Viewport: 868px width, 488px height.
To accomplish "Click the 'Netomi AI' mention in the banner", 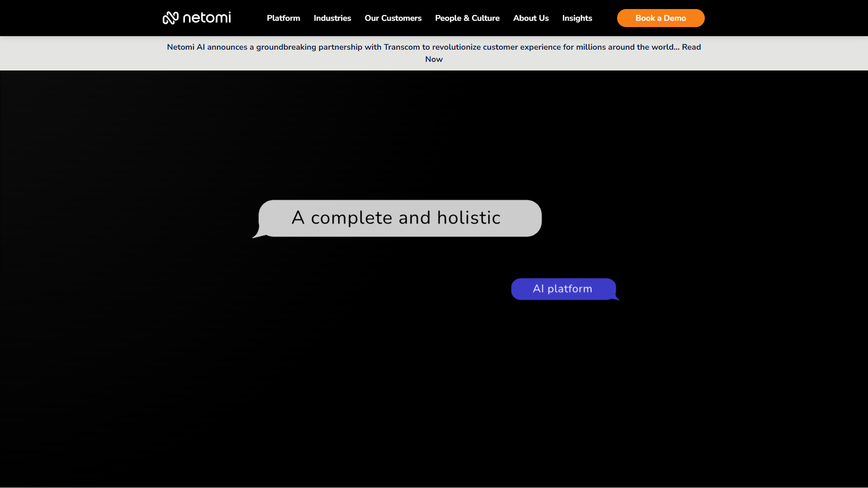I will (x=185, y=47).
